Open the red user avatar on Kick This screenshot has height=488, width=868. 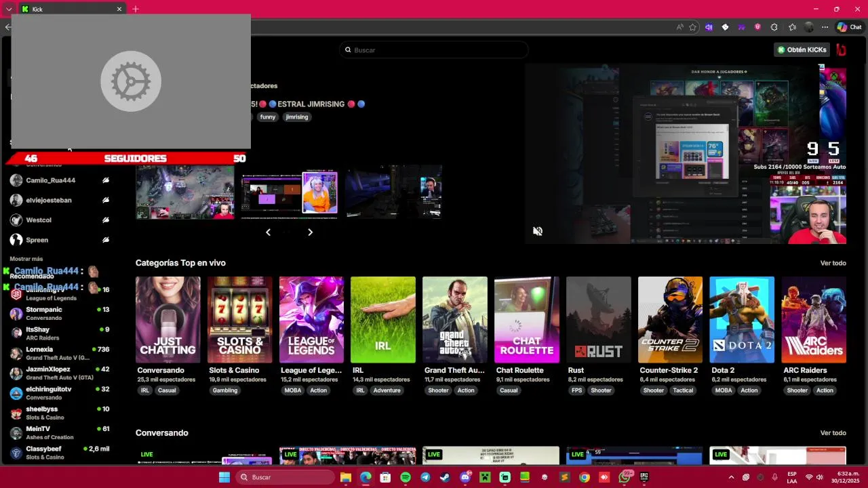point(841,49)
